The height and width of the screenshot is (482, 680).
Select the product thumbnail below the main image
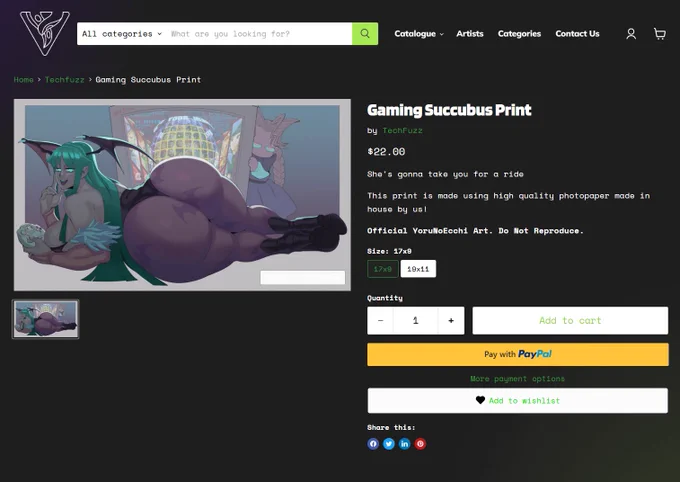[46, 319]
